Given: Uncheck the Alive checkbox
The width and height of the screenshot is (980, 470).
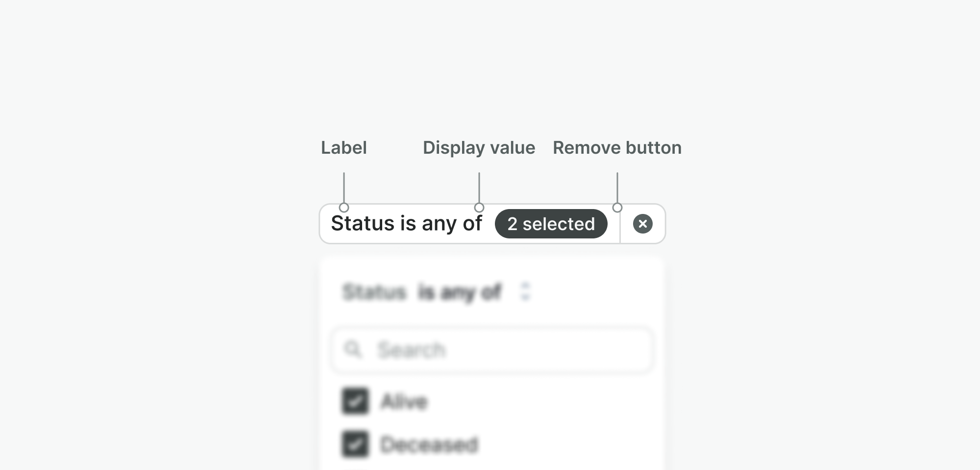Looking at the screenshot, I should point(355,401).
